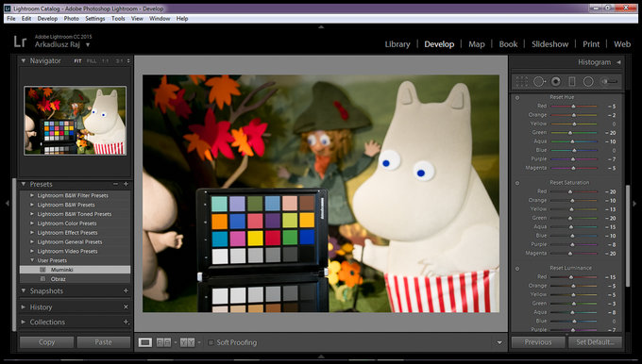Clear History with the X icon

(126, 306)
